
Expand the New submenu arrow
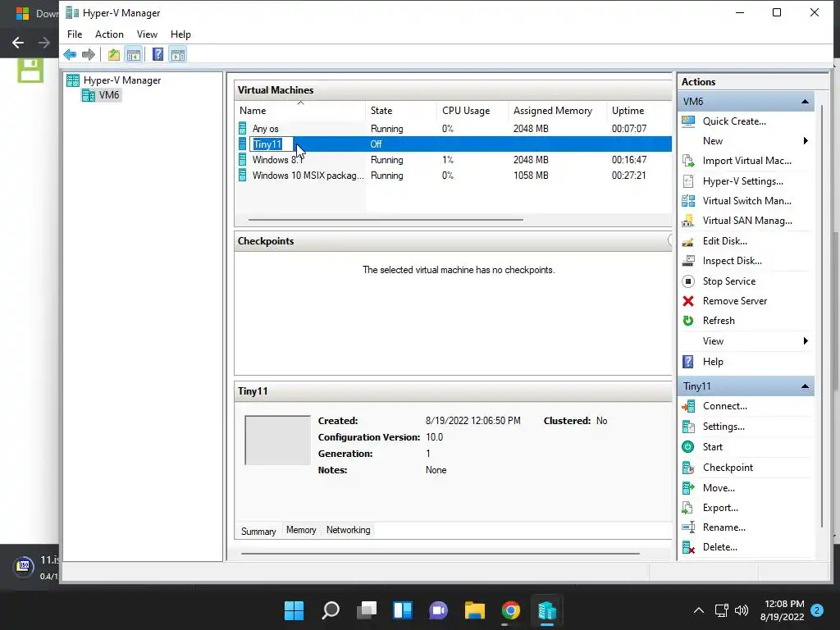pos(806,141)
